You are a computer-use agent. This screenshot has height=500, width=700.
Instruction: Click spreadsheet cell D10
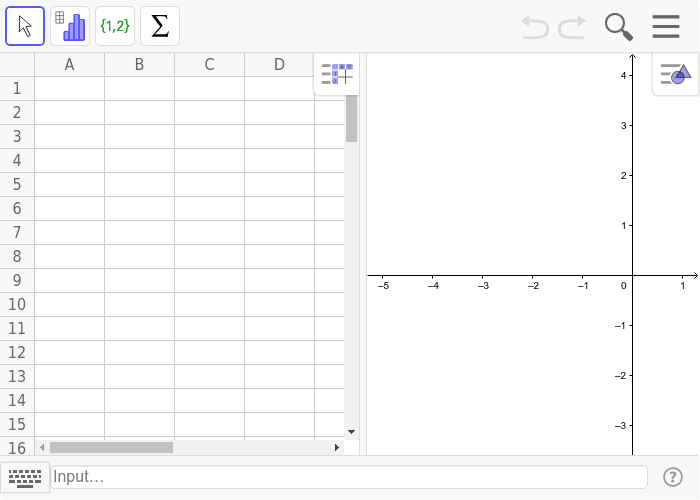pos(279,304)
